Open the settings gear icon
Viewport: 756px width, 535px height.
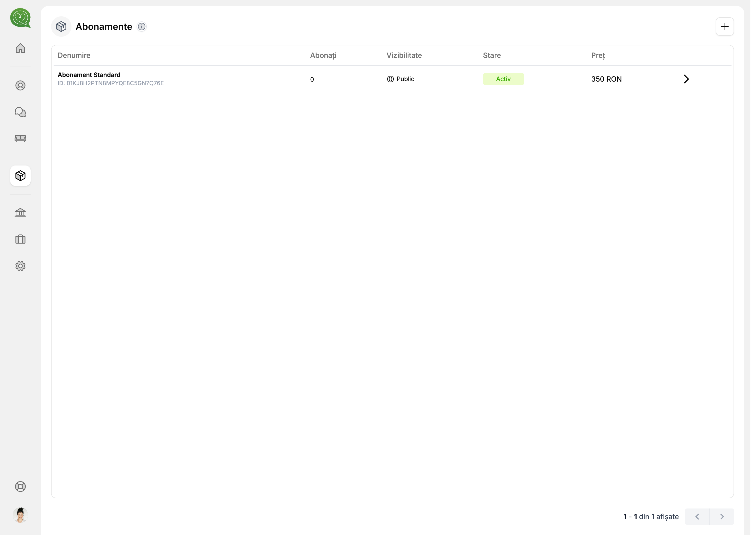click(20, 266)
